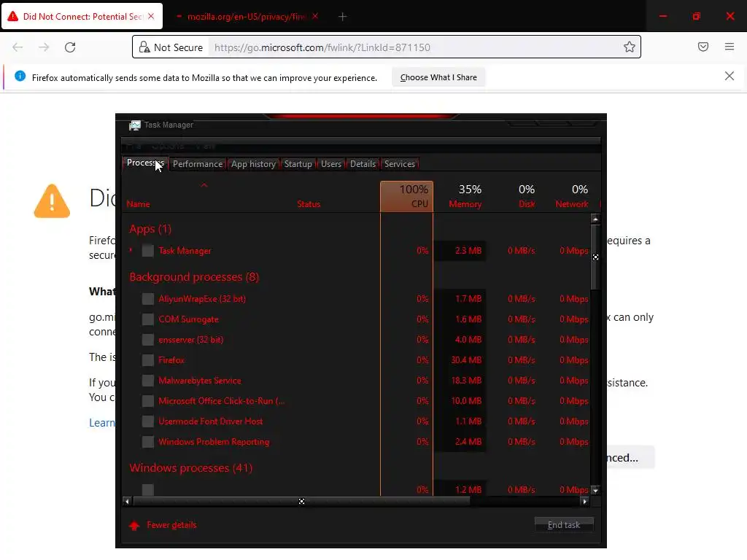
Task: Bookmark this page with the star icon
Action: [x=630, y=47]
